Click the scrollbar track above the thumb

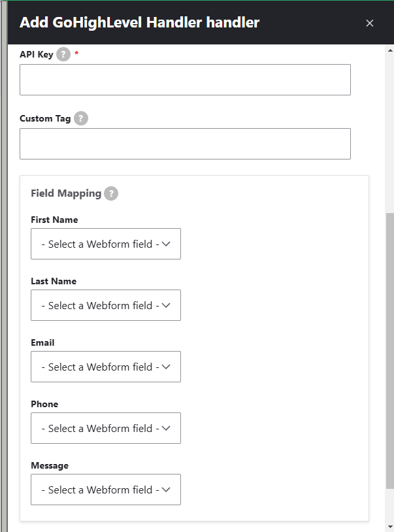[x=390, y=134]
